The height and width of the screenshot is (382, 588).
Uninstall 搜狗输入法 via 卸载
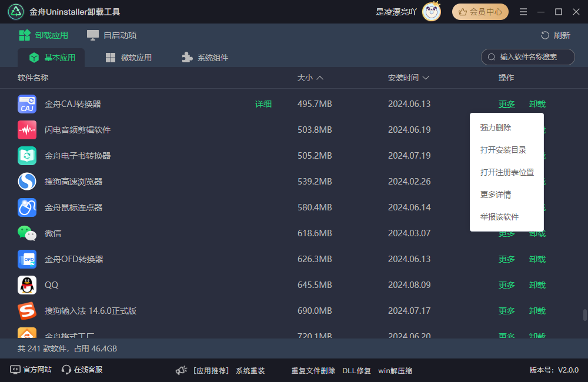[537, 311]
